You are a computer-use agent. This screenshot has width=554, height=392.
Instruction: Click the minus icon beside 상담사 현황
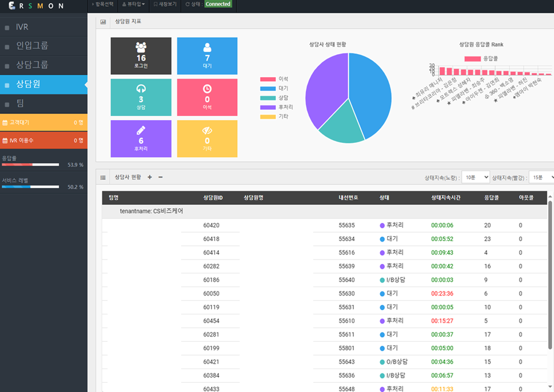160,177
